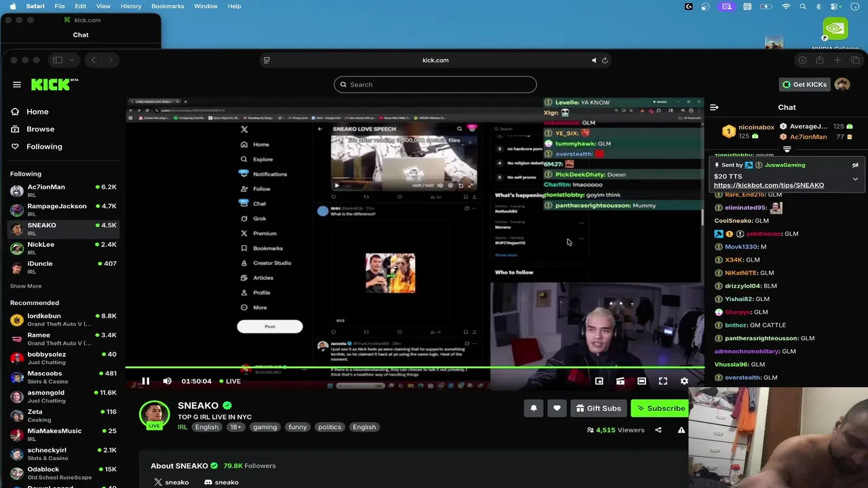
Task: Open player settings gear
Action: (x=684, y=381)
